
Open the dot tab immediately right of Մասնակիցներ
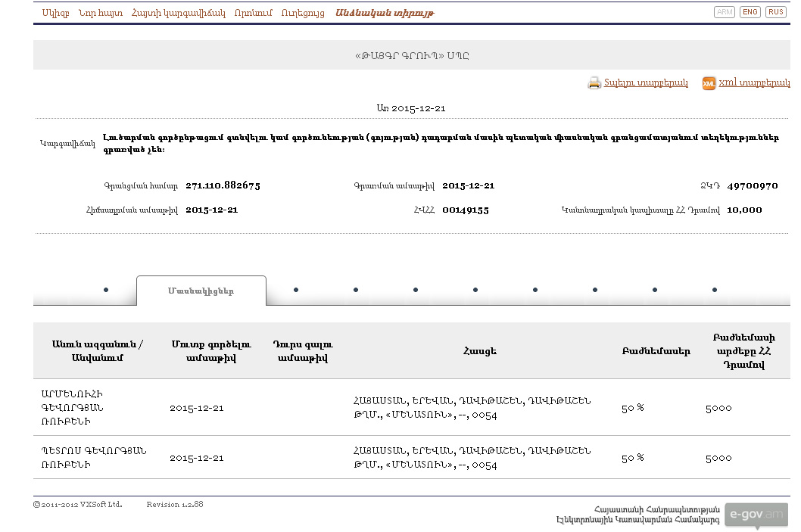[296, 290]
